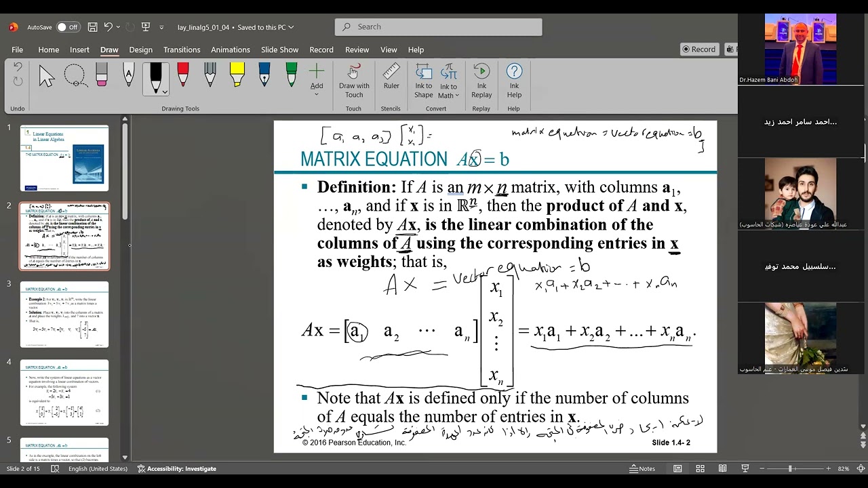Click the Search box
The width and height of the screenshot is (868, 488).
438,26
